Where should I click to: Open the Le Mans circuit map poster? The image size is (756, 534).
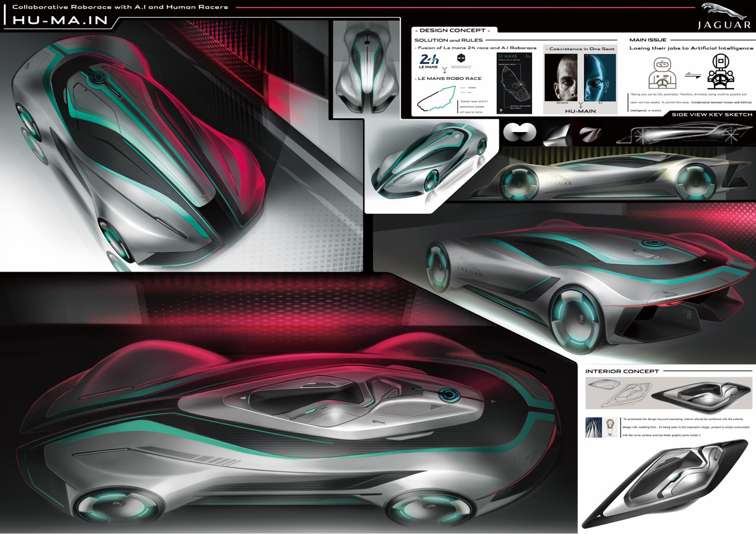514,83
